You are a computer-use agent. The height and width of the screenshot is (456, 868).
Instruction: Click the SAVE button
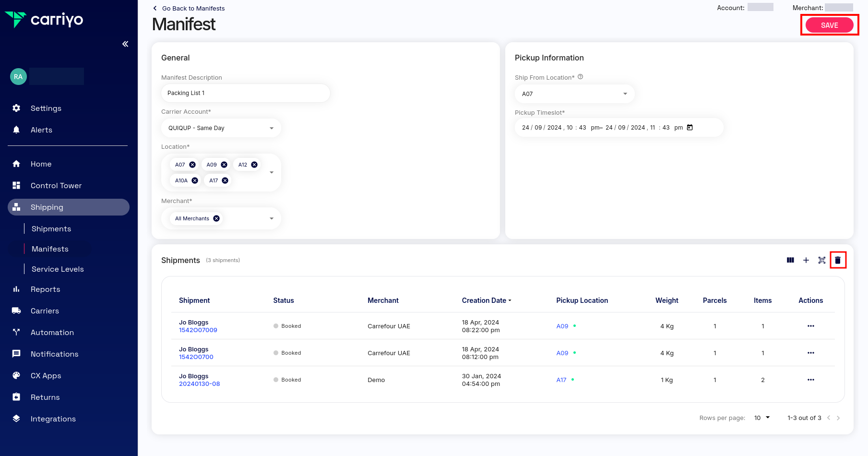(x=829, y=25)
